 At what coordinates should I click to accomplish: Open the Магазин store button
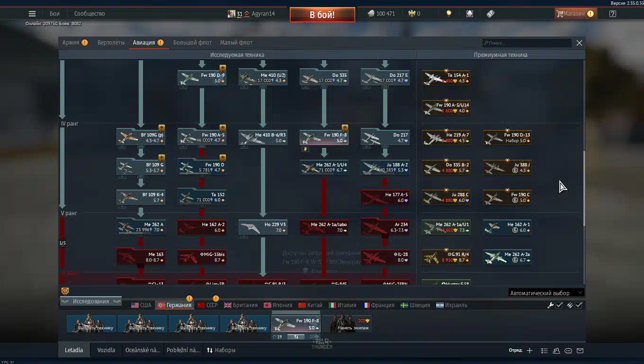[575, 14]
